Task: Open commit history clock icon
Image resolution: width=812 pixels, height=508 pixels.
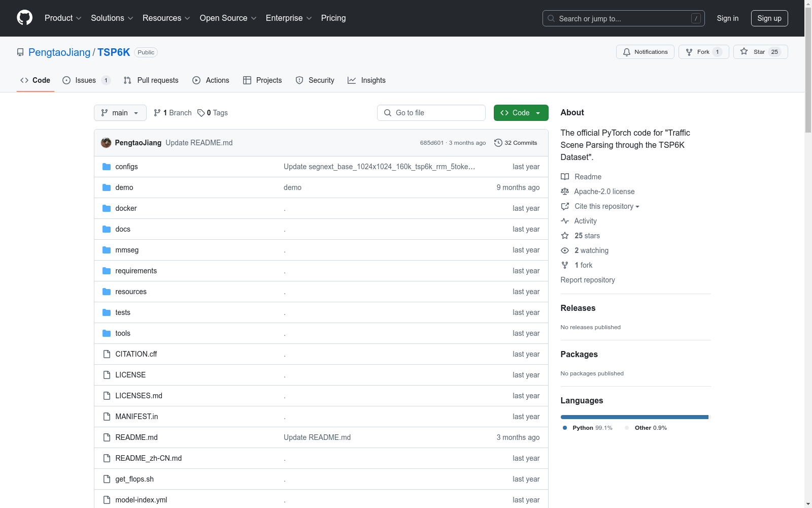Action: pyautogui.click(x=498, y=143)
